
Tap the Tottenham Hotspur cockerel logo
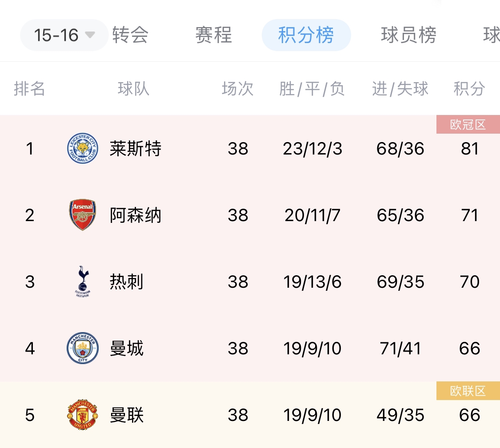point(83,281)
